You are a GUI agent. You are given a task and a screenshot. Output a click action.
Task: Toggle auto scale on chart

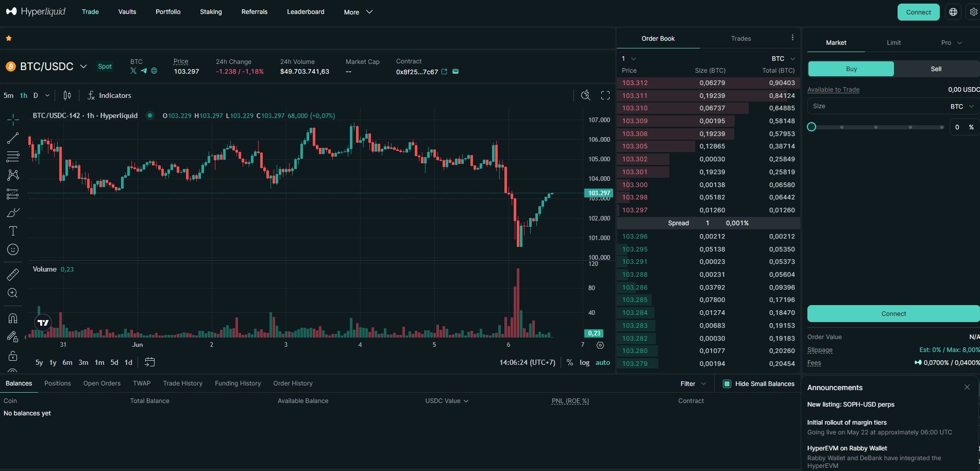click(603, 362)
